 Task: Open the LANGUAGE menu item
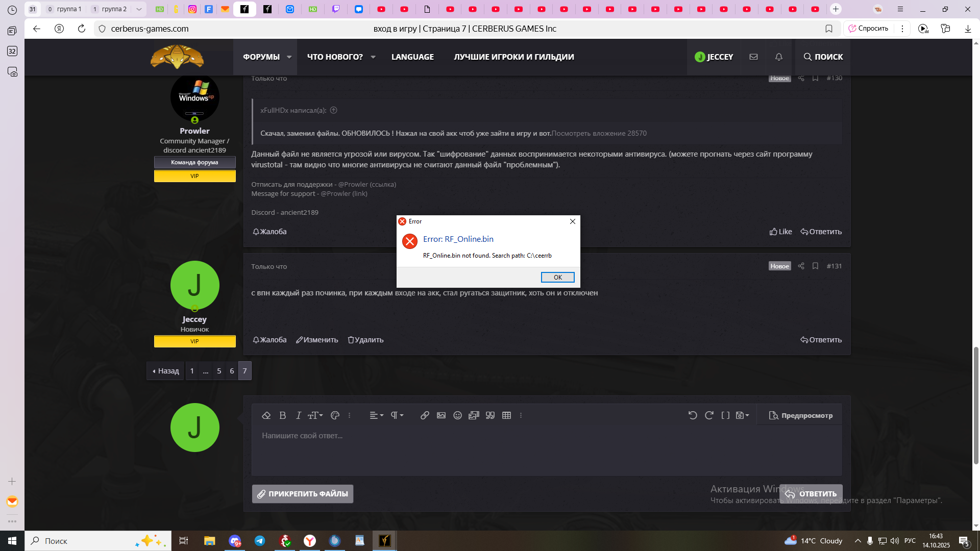click(x=412, y=57)
